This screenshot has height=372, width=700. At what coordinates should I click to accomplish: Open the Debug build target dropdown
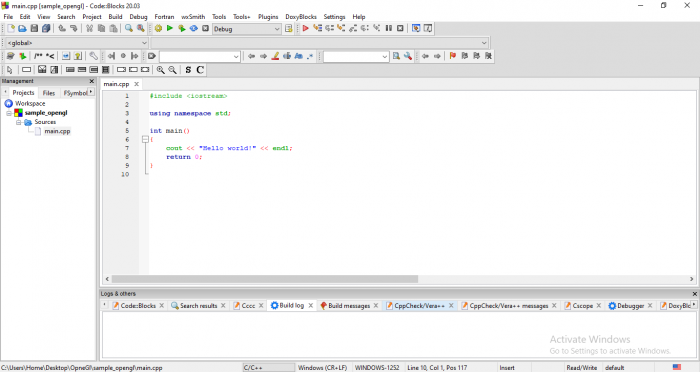coord(246,29)
